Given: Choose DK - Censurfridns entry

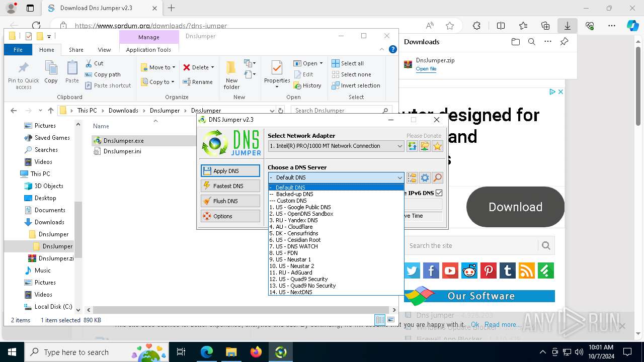Looking at the screenshot, I should point(336,233).
